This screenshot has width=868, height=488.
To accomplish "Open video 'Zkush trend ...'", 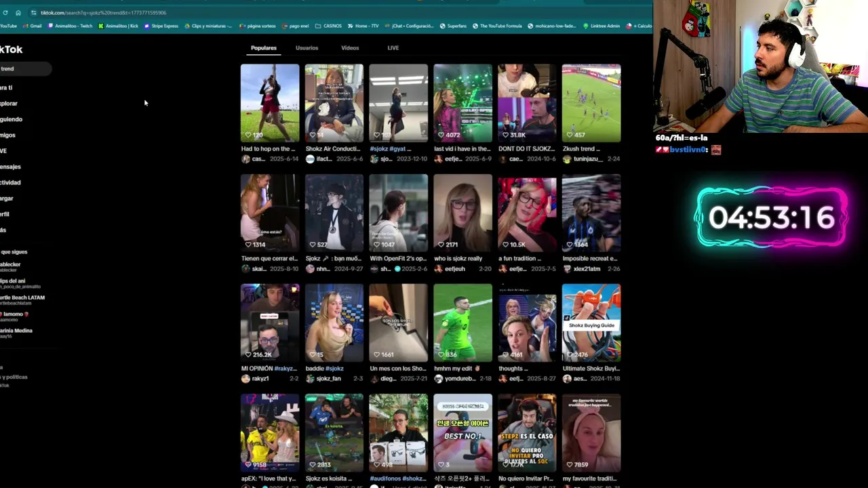I will (591, 103).
